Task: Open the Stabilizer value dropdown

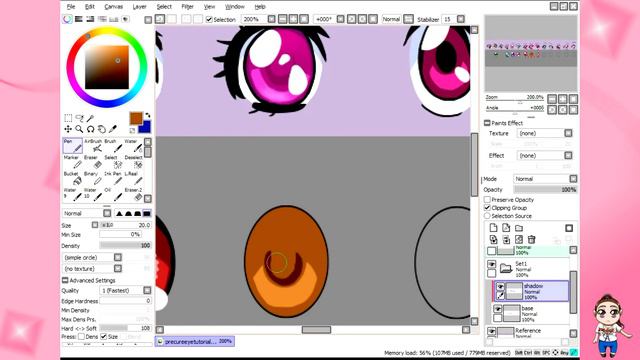Action: click(x=461, y=19)
